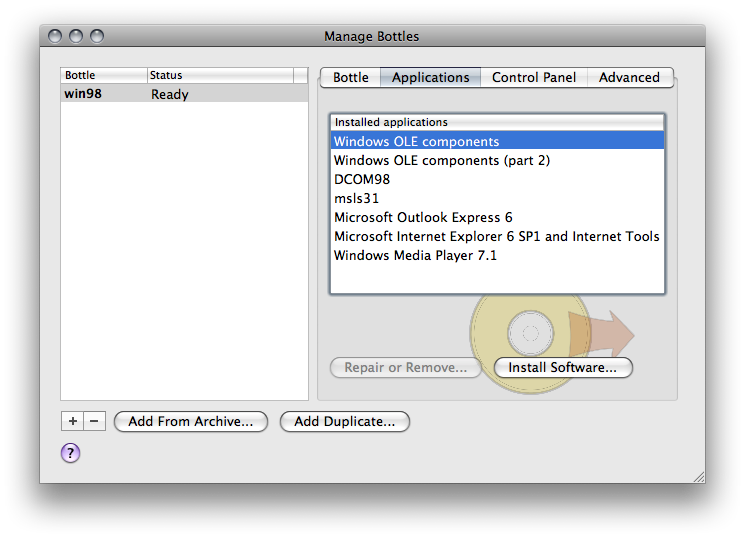
Task: Select Microsoft Internet Explorer 6 SP1 entry
Action: pos(496,236)
